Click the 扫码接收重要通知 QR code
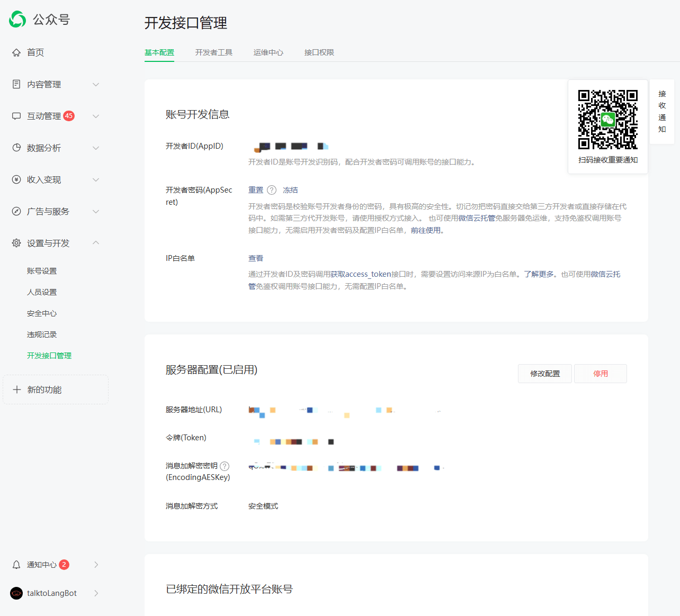 point(607,119)
